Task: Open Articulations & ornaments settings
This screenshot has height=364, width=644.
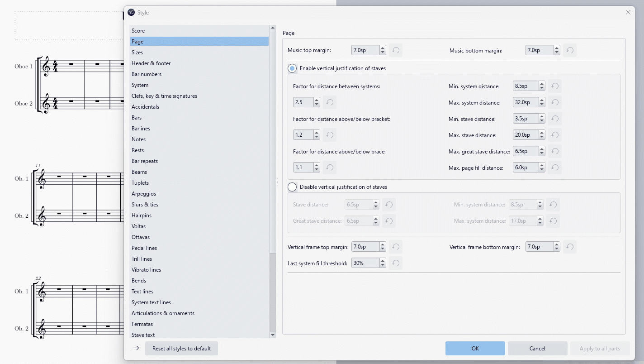Action: click(199, 313)
